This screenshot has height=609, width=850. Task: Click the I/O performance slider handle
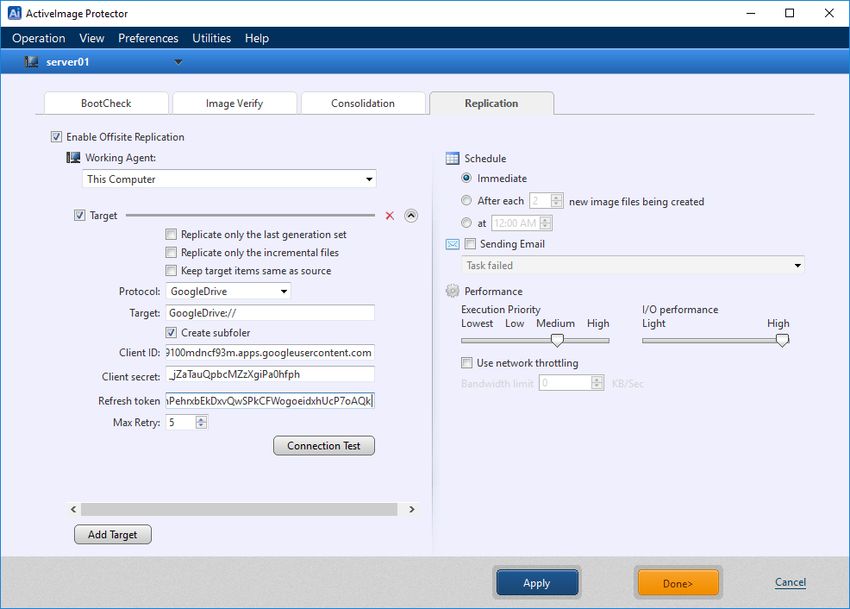[x=782, y=340]
